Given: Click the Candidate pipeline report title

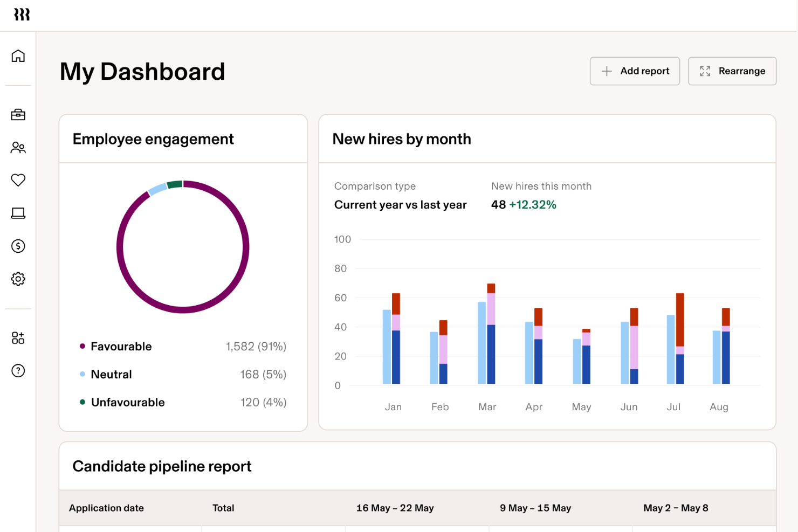Looking at the screenshot, I should click(162, 466).
